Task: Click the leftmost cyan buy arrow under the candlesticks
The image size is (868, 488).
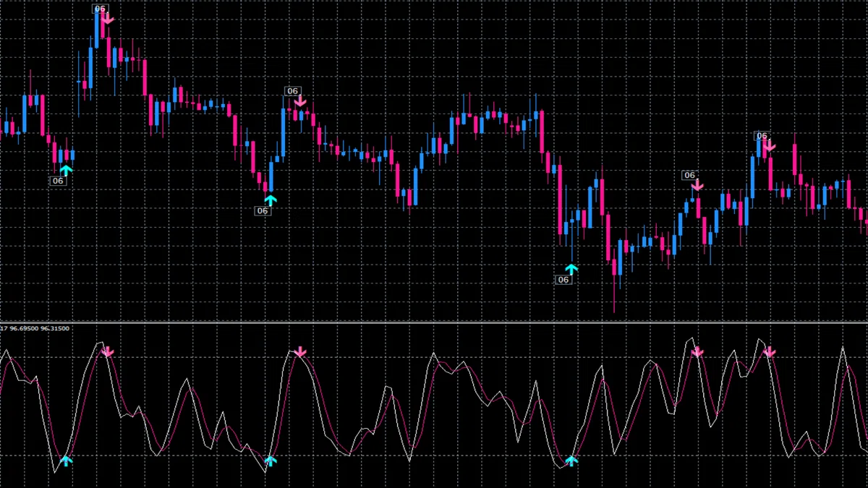Action: click(x=66, y=171)
